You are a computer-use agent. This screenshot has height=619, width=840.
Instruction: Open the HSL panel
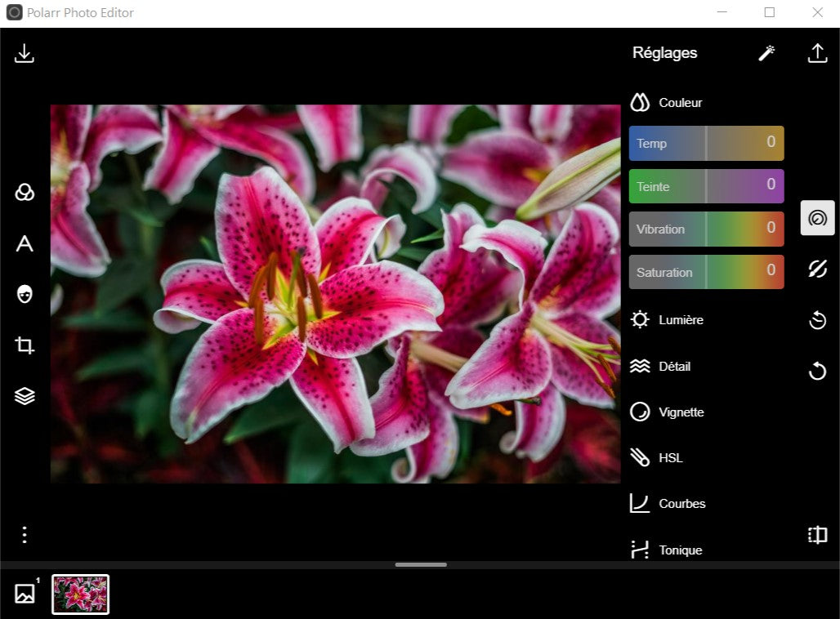[x=670, y=458]
